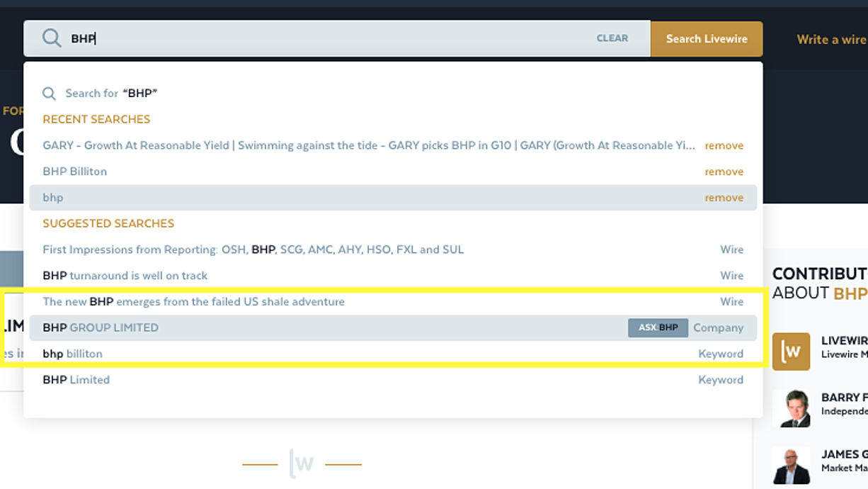
Task: Click the magnifier icon in search bar
Action: point(52,38)
